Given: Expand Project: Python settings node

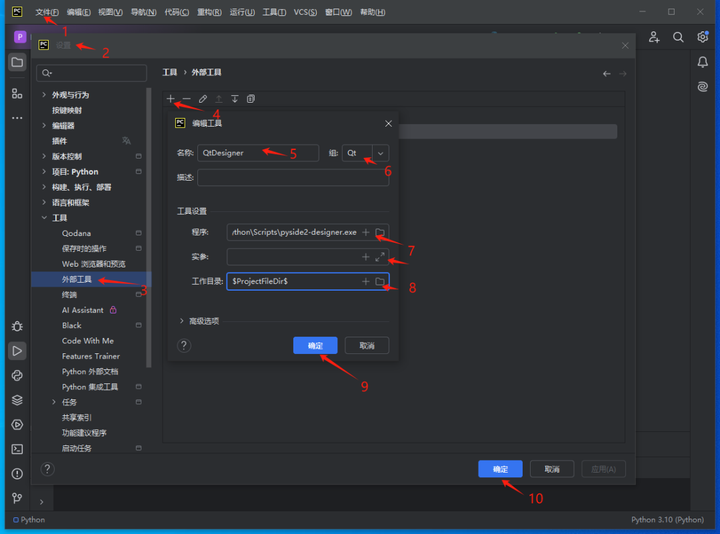Looking at the screenshot, I should tap(44, 172).
